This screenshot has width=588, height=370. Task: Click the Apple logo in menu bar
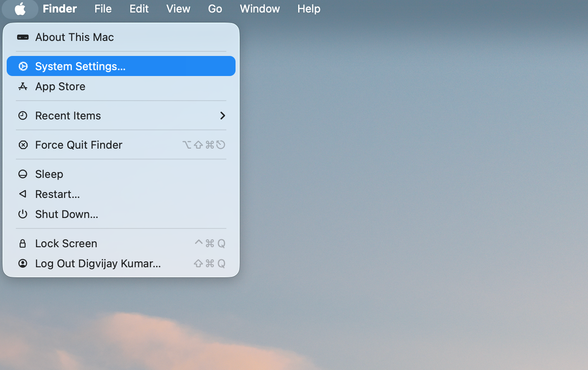point(20,9)
